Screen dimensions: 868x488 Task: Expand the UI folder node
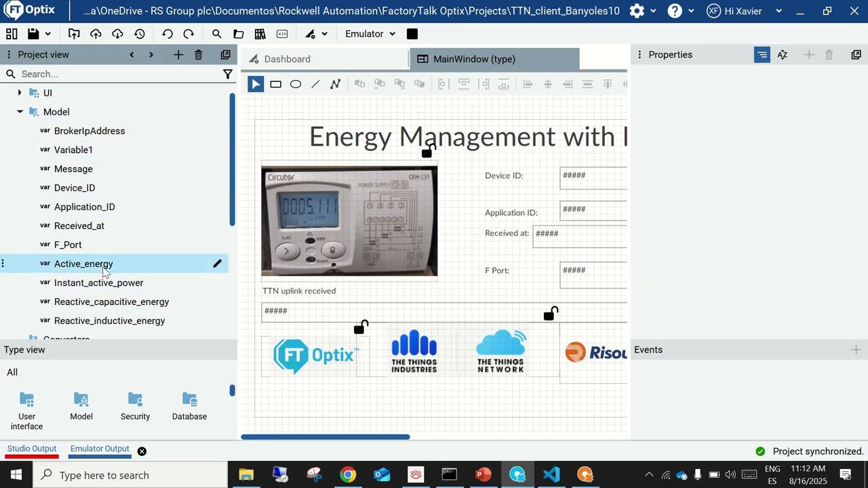pos(20,93)
